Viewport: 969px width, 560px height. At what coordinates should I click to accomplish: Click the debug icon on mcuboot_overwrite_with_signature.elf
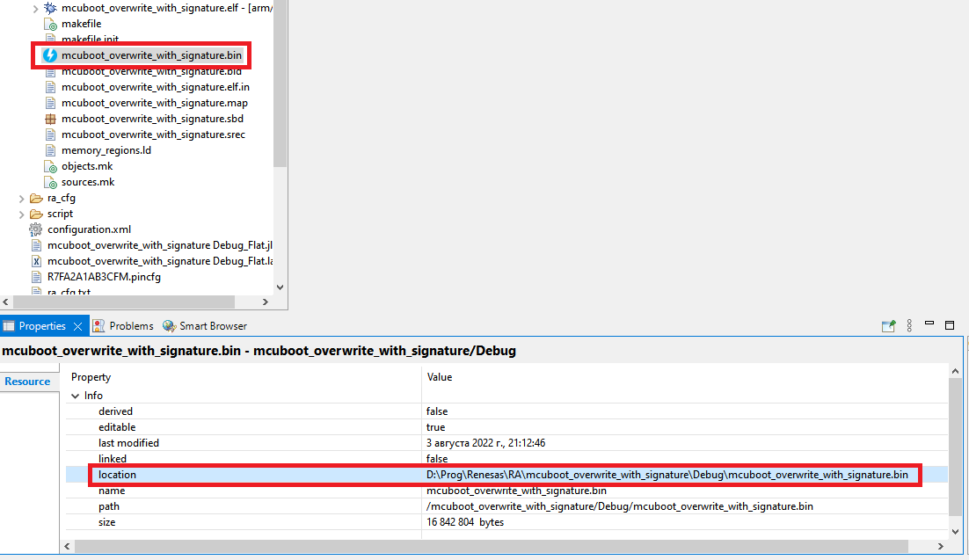[50, 7]
